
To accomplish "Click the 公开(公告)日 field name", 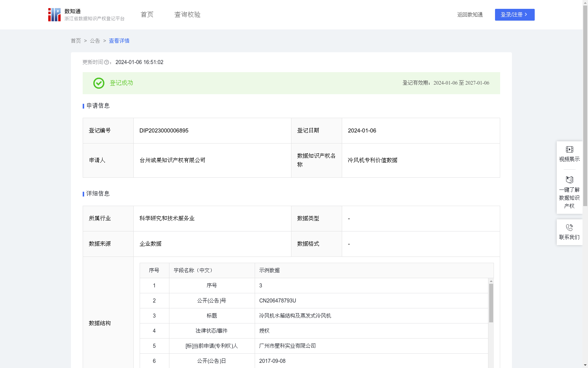I will coord(212,361).
